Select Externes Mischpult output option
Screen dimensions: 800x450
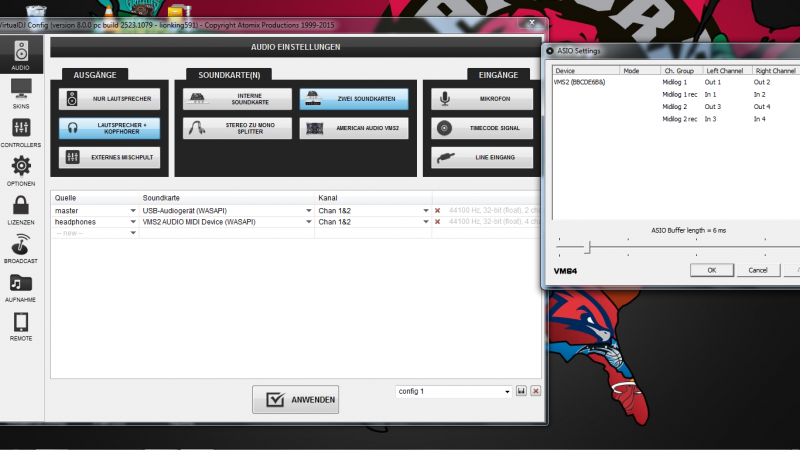(x=109, y=157)
